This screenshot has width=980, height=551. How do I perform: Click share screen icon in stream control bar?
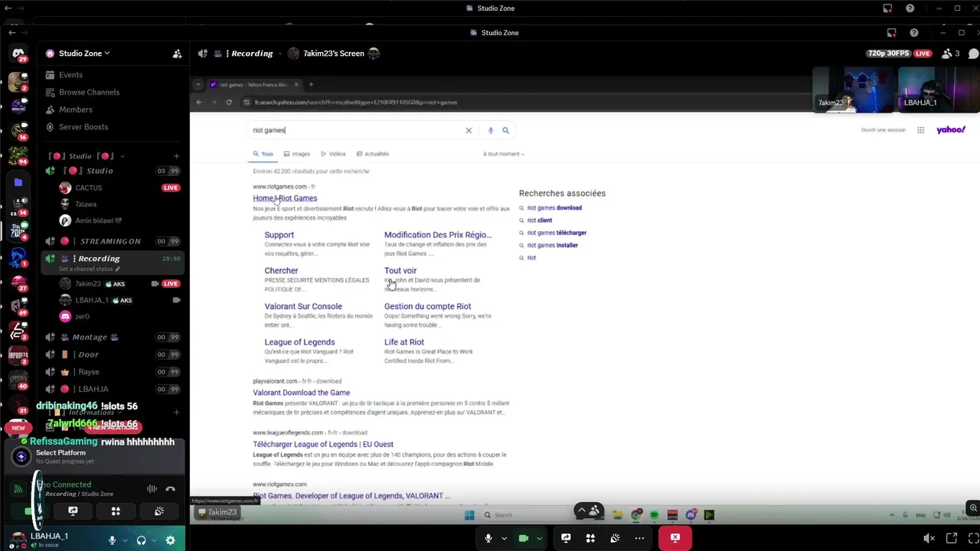point(566,538)
